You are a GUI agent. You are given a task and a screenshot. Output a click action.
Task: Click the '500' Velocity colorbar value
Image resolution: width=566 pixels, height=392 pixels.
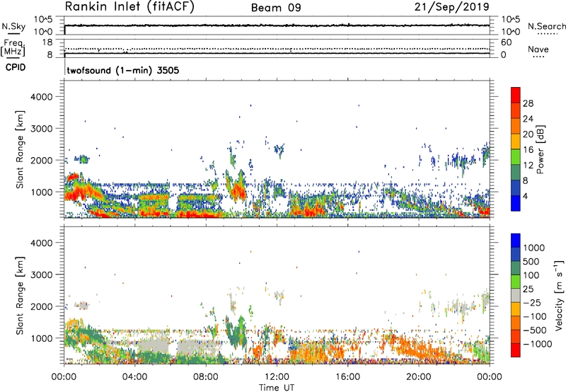pyautogui.click(x=531, y=262)
